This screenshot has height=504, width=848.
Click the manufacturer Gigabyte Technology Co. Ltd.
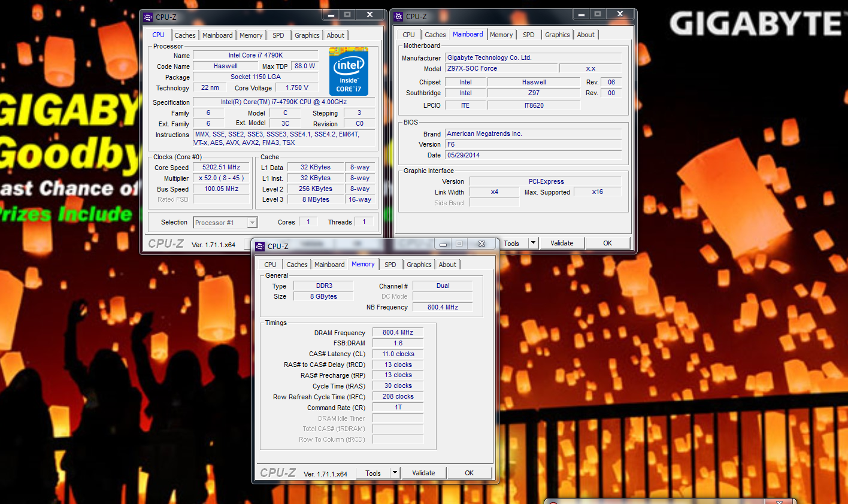click(533, 58)
